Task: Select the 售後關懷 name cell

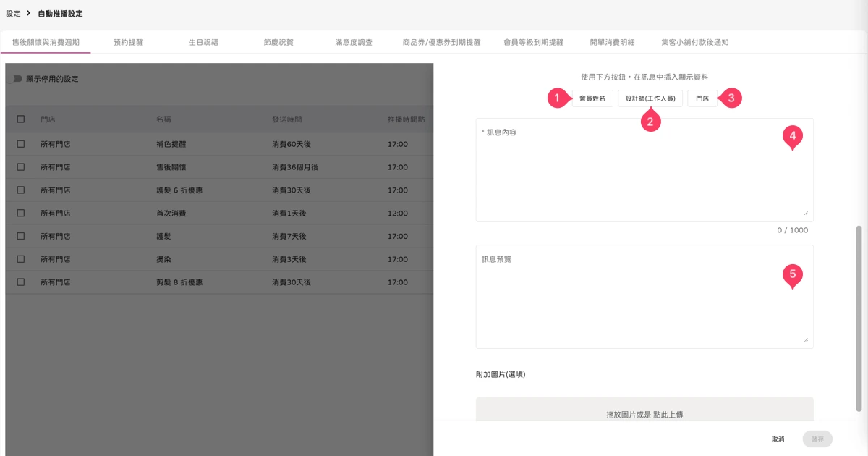Action: (171, 167)
